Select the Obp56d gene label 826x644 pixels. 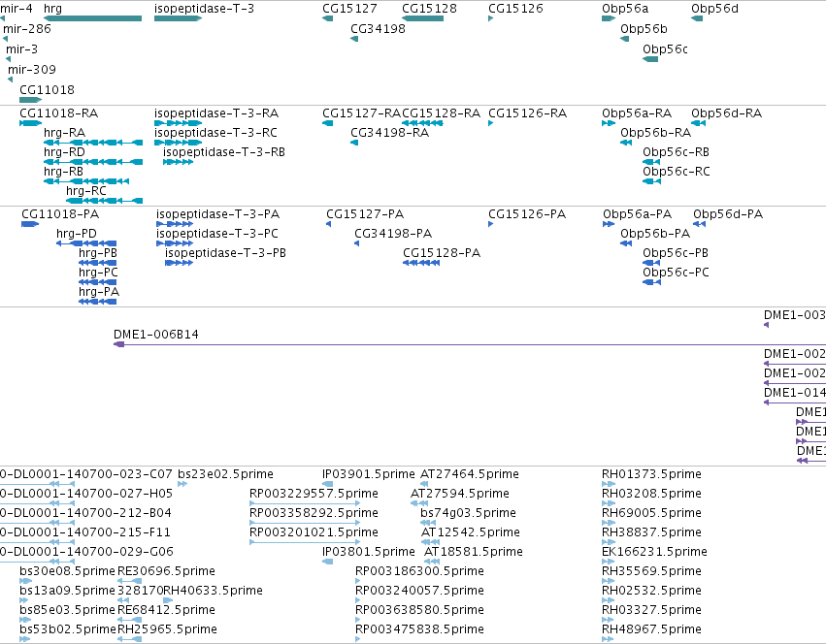coord(714,9)
